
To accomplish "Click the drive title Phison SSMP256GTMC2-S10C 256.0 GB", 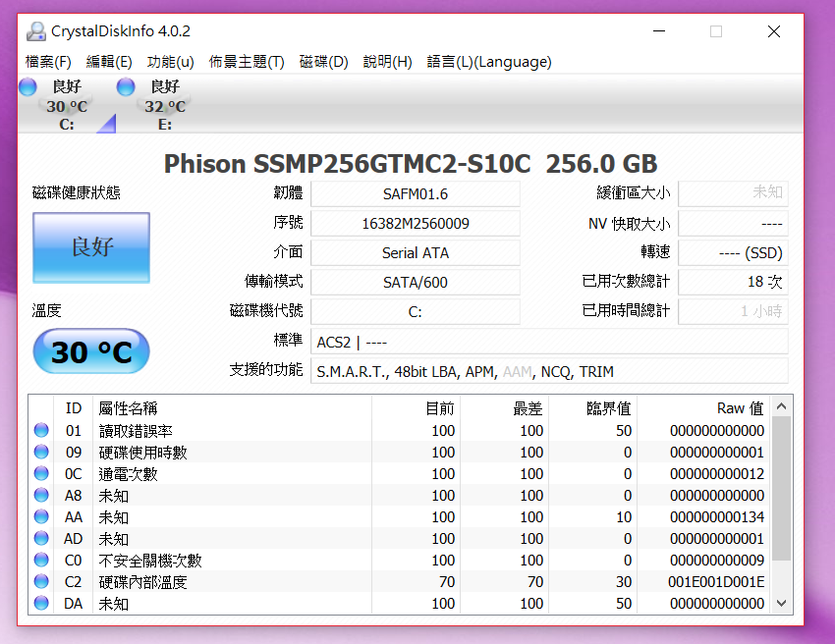I will 411,163.
